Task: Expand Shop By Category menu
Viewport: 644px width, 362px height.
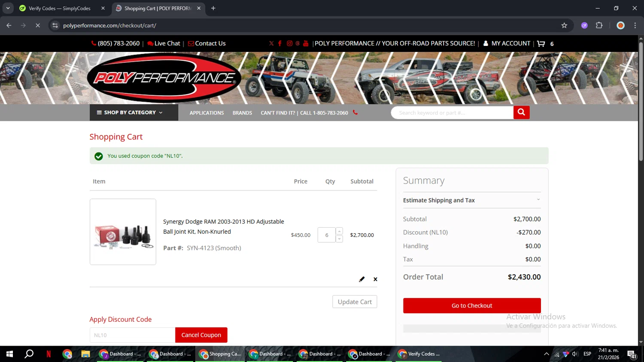Action: pyautogui.click(x=134, y=112)
